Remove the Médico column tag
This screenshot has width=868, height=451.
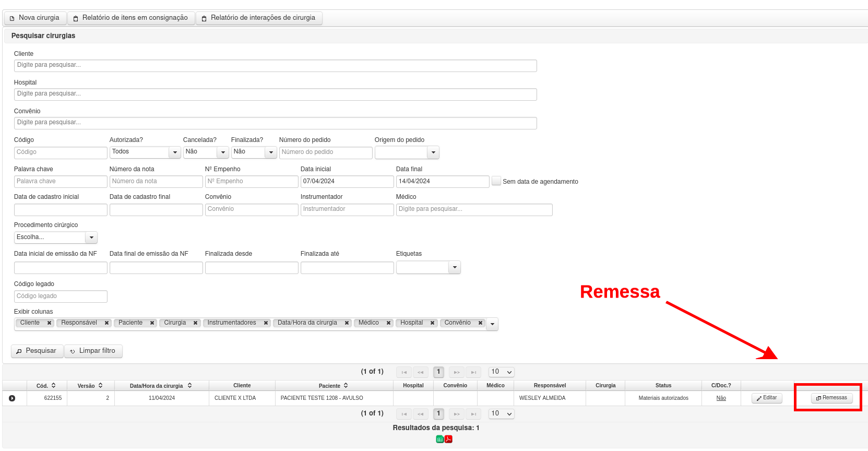point(388,323)
